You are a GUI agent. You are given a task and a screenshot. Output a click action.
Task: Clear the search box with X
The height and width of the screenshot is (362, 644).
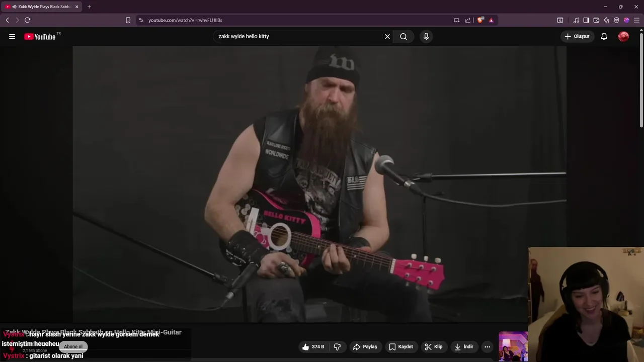387,37
